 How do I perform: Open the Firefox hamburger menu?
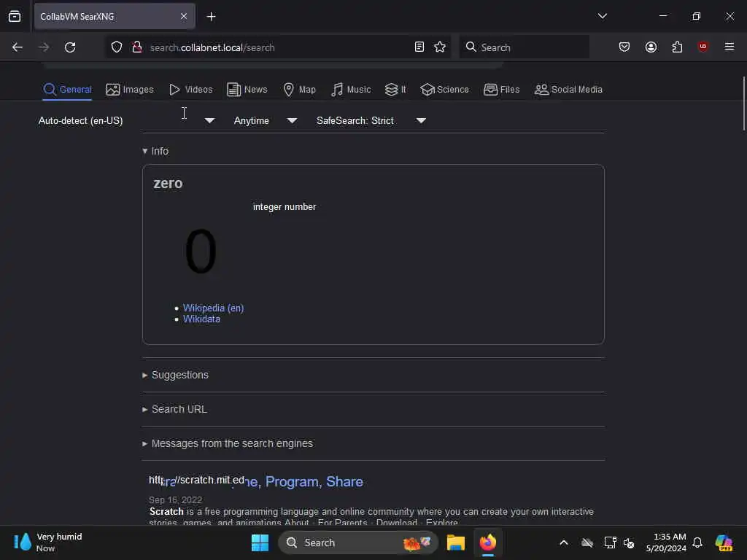729,47
